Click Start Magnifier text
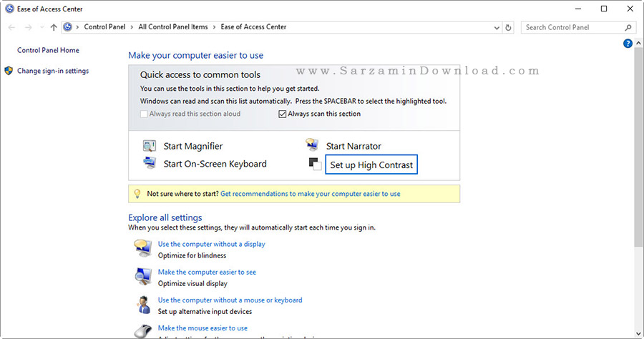The image size is (644, 339). click(x=193, y=146)
